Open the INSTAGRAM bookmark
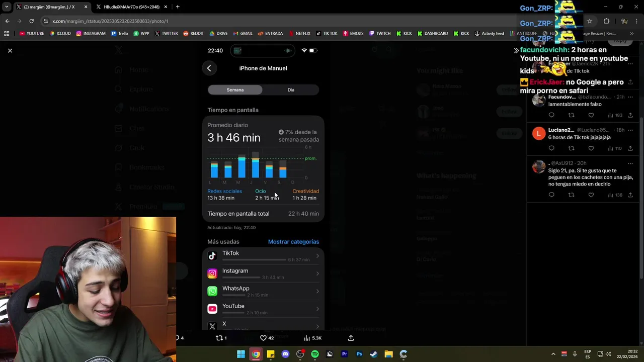Screen dimensions: 644x362 tap(91, 34)
